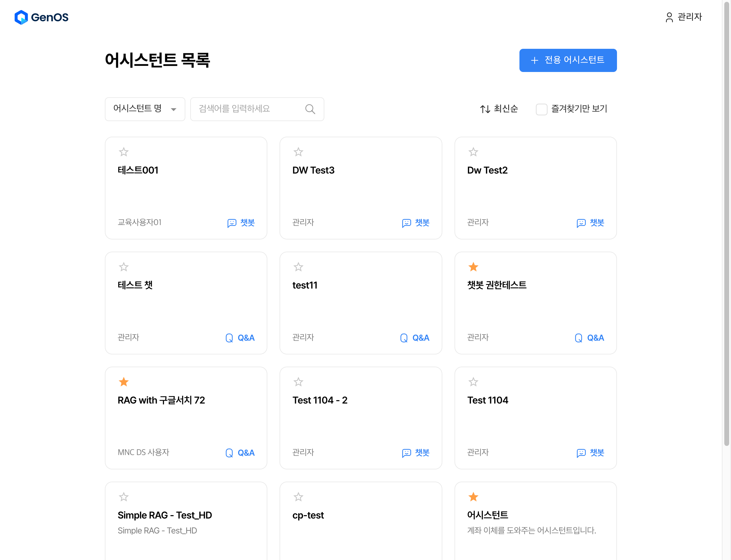Click the 최신순 sort arrows icon
The image size is (731, 560).
tap(485, 109)
